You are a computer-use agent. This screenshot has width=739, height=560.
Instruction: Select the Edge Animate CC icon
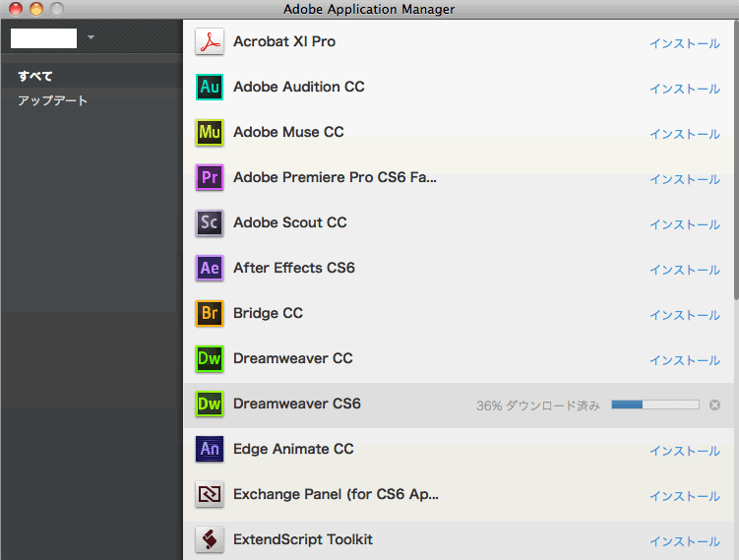[210, 449]
